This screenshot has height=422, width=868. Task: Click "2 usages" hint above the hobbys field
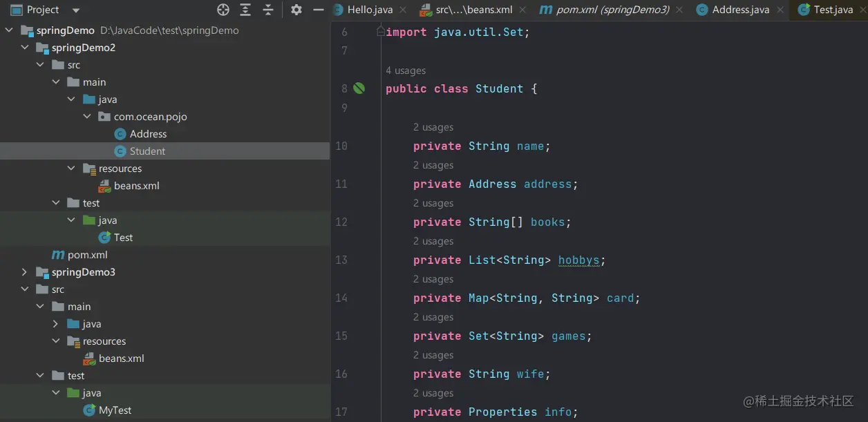(x=433, y=241)
